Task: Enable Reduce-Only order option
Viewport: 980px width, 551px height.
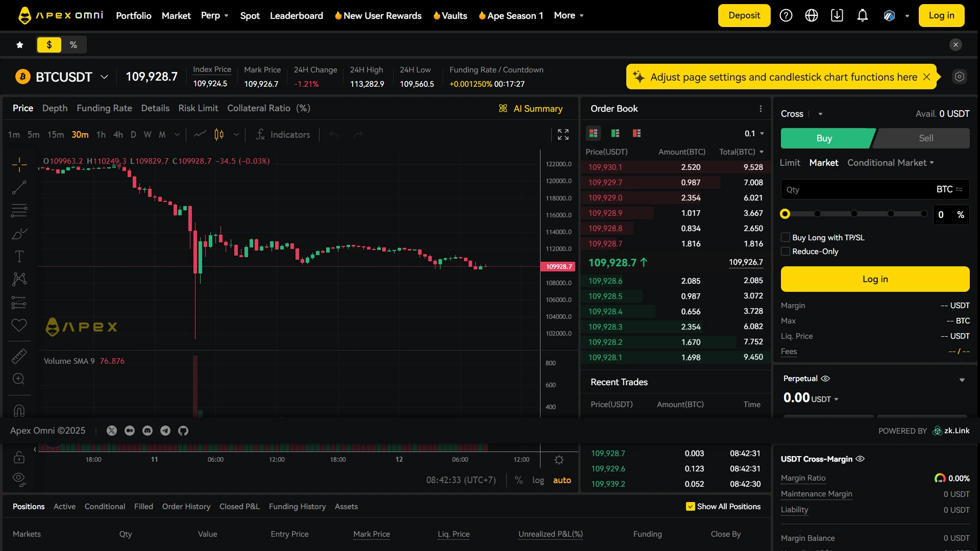Action: point(785,251)
